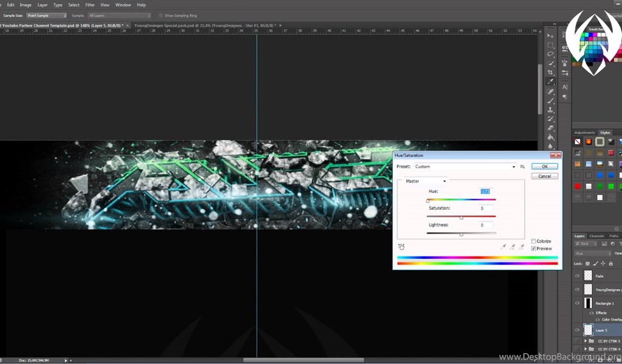Click the Lock image pixels brush icon

595,263
